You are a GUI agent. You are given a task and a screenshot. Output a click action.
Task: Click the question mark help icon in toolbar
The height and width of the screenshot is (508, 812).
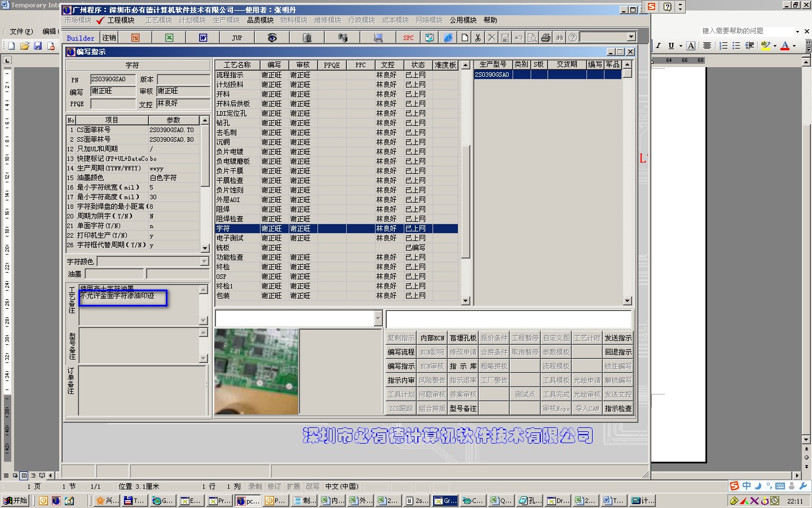(573, 38)
